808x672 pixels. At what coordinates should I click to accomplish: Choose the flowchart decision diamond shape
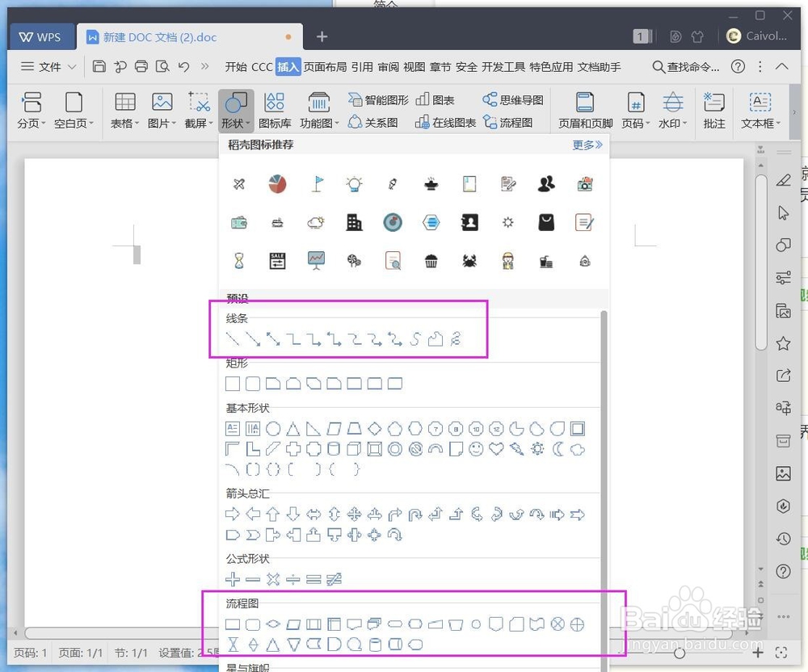(x=273, y=624)
